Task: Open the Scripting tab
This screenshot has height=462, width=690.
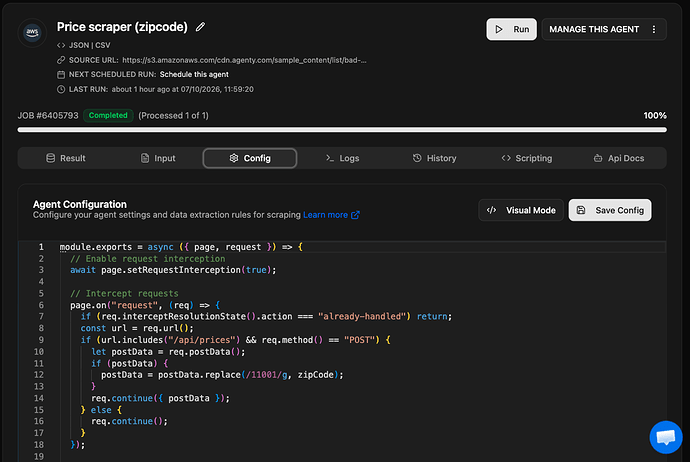Action: [x=527, y=158]
